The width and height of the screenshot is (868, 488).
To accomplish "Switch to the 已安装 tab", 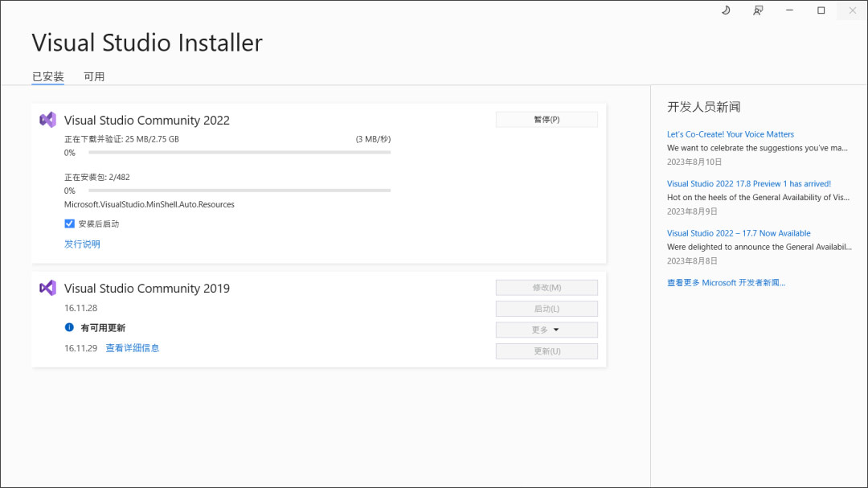I will tap(47, 76).
